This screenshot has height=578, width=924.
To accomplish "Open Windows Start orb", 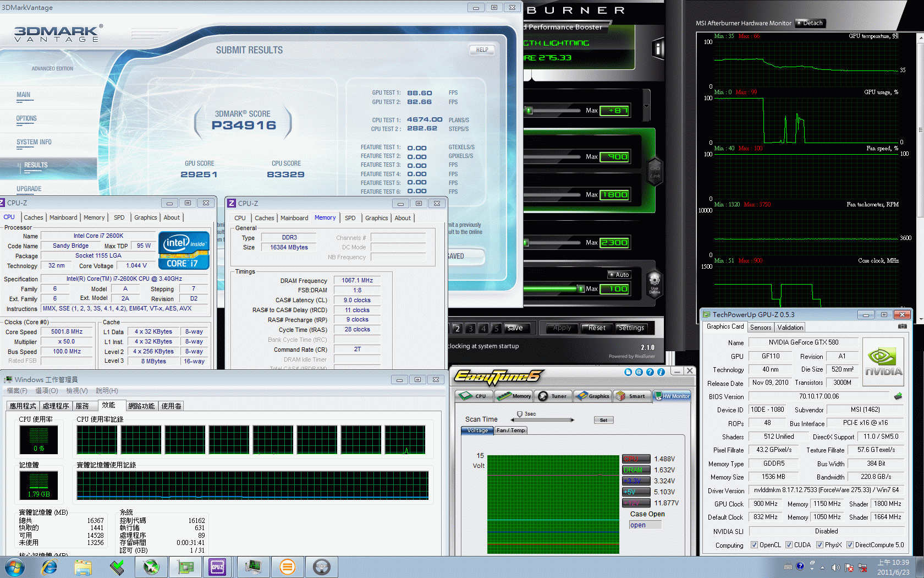I will [x=14, y=567].
